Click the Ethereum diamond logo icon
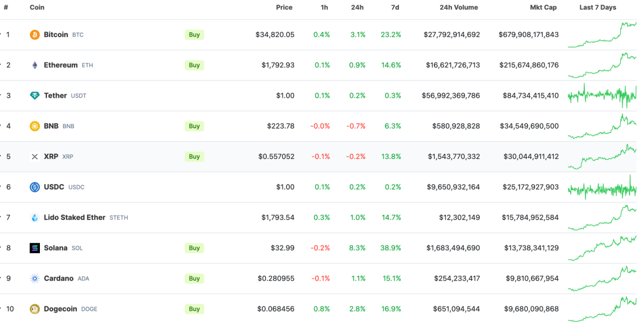The image size is (644, 324). point(35,65)
